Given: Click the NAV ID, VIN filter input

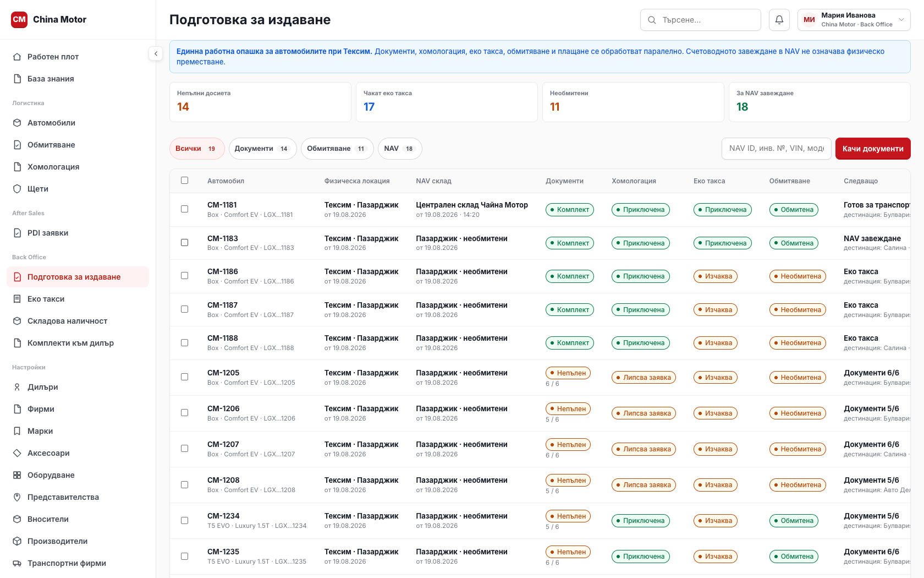Looking at the screenshot, I should coord(776,148).
